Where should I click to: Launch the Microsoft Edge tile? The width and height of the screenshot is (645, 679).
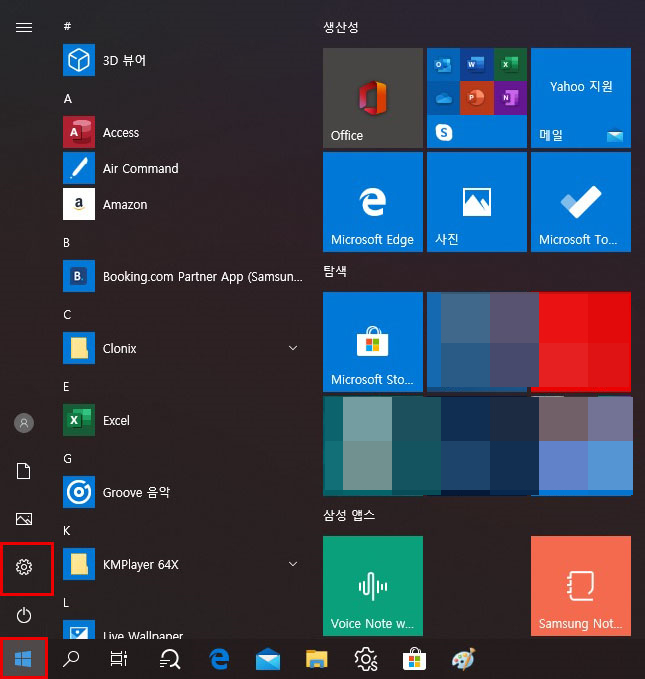pyautogui.click(x=373, y=202)
